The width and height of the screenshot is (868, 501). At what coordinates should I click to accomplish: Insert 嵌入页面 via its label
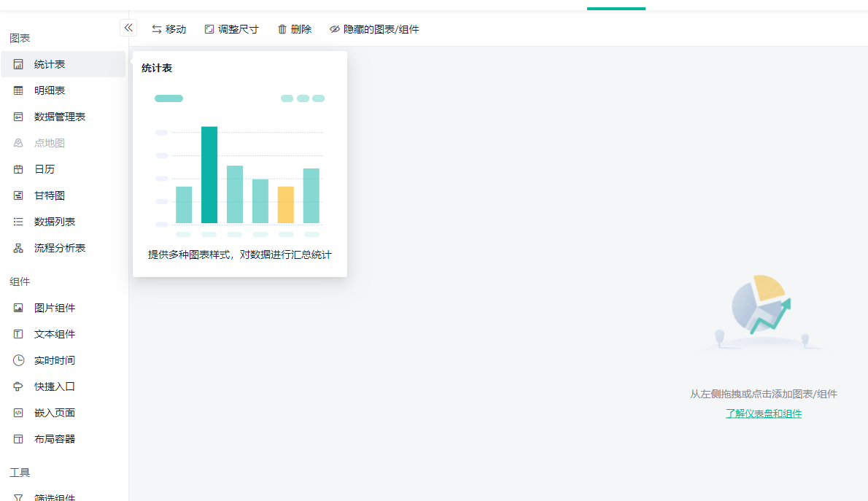point(54,413)
